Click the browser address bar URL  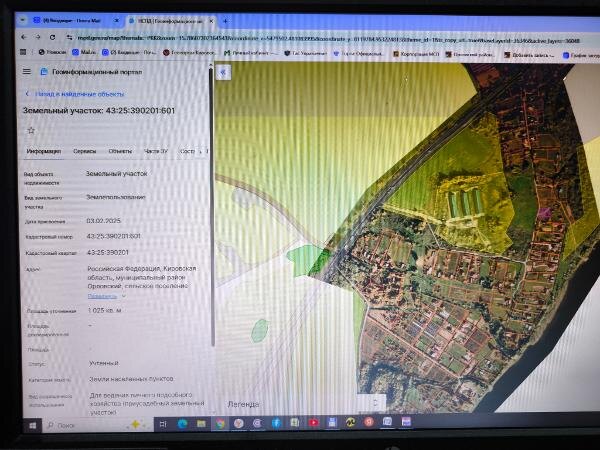point(328,39)
